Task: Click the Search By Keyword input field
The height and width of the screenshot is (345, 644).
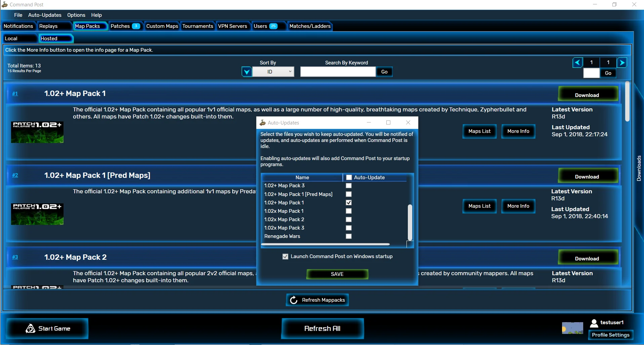Action: point(338,72)
